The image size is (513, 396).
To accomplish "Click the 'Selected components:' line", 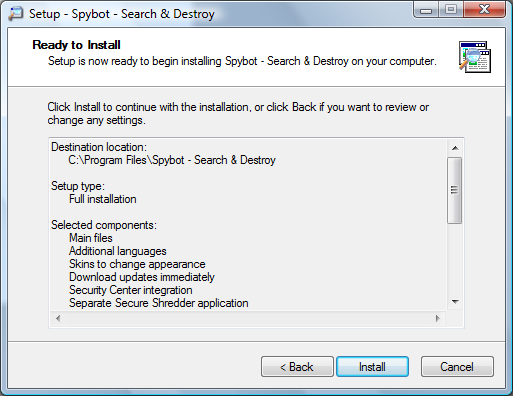I will point(104,225).
